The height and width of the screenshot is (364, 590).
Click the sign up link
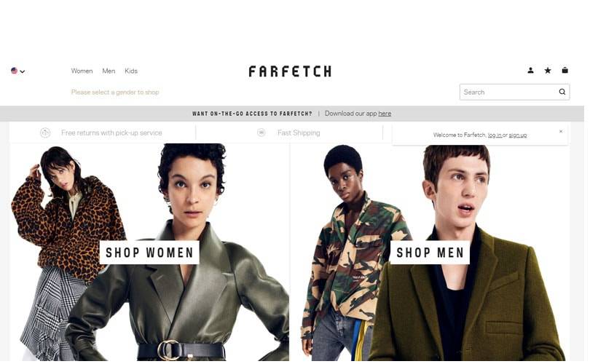pos(518,135)
